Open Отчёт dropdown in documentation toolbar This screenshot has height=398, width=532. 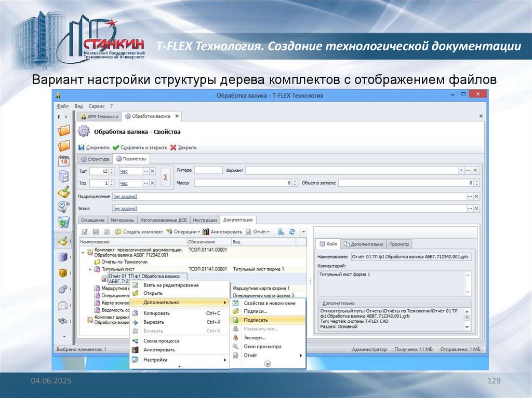coord(258,232)
